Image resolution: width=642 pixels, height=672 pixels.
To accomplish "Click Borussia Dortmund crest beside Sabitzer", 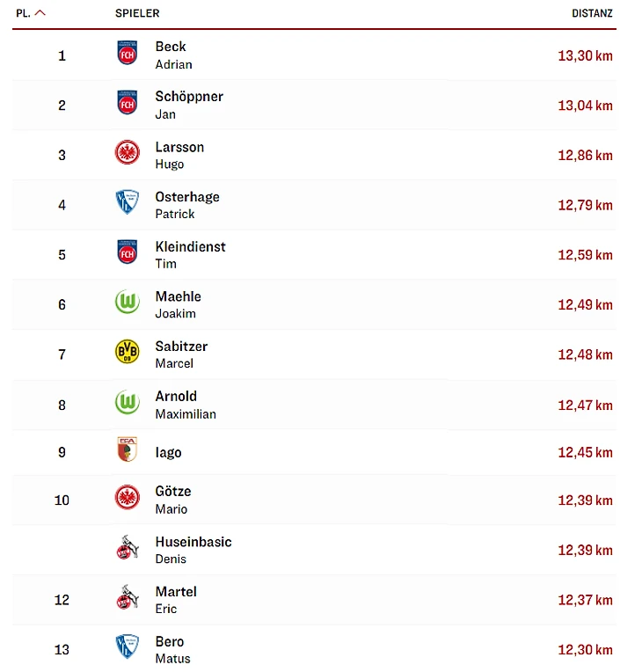I will (128, 354).
